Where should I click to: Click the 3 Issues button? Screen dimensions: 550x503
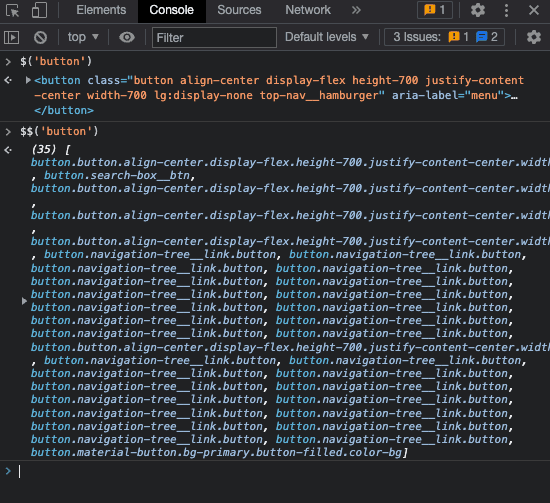[x=444, y=37]
